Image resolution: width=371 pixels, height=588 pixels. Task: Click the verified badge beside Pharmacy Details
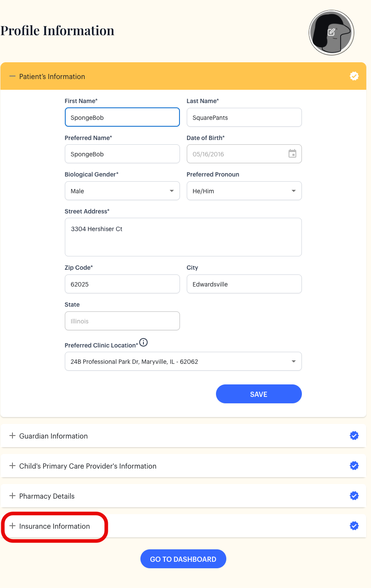point(354,495)
